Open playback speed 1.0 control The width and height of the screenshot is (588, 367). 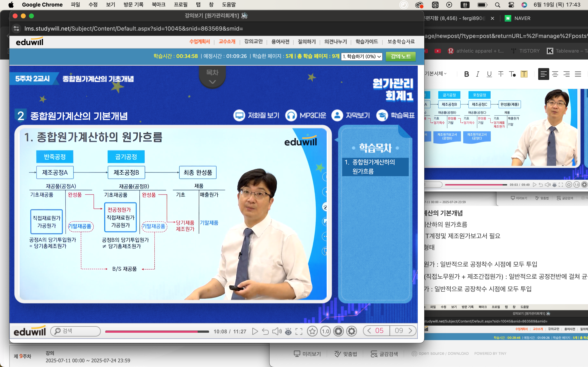(325, 331)
